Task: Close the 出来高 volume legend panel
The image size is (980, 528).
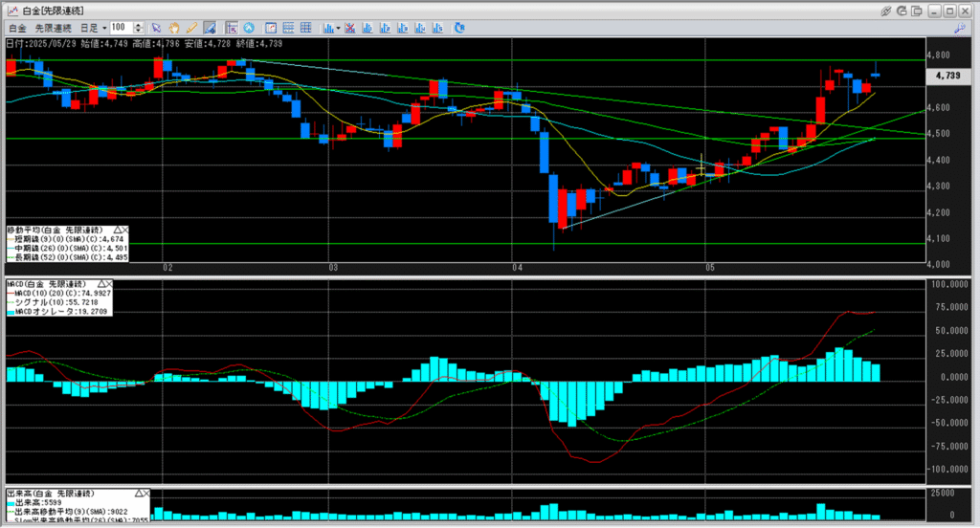Action: coord(146,494)
